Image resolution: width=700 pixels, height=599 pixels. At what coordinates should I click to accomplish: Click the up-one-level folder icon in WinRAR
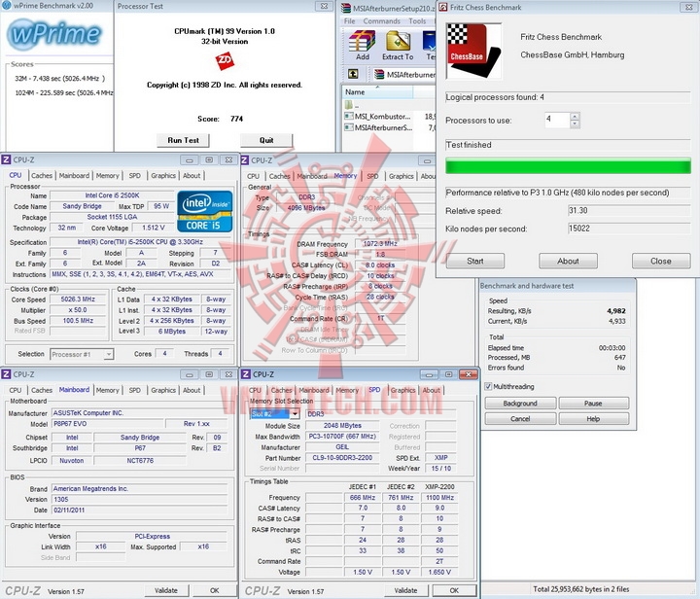[353, 74]
